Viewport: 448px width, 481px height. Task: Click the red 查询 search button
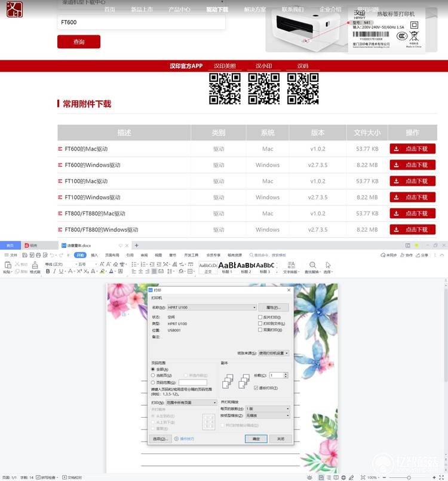pyautogui.click(x=79, y=42)
